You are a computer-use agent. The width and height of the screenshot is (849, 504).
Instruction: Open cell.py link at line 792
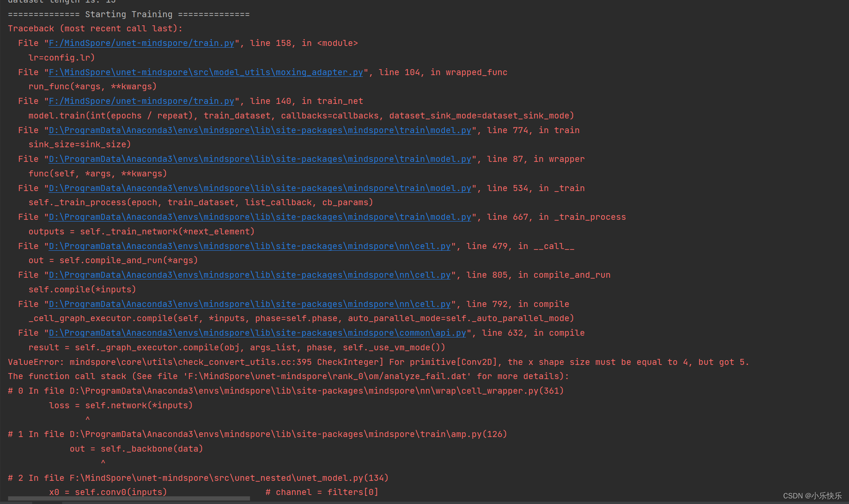point(250,304)
